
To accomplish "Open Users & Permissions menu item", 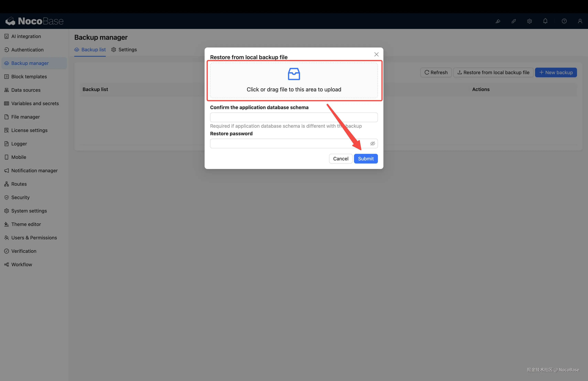I will click(x=34, y=238).
